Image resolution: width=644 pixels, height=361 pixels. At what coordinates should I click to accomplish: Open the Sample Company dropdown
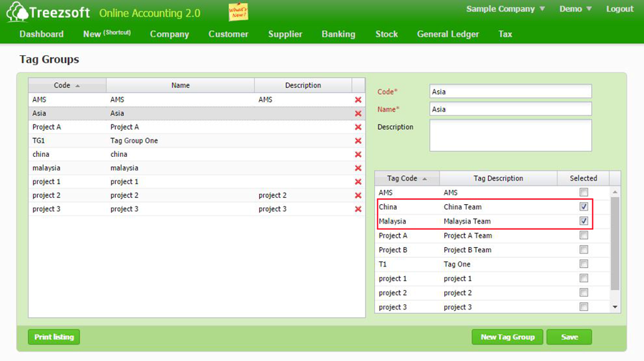pyautogui.click(x=505, y=9)
